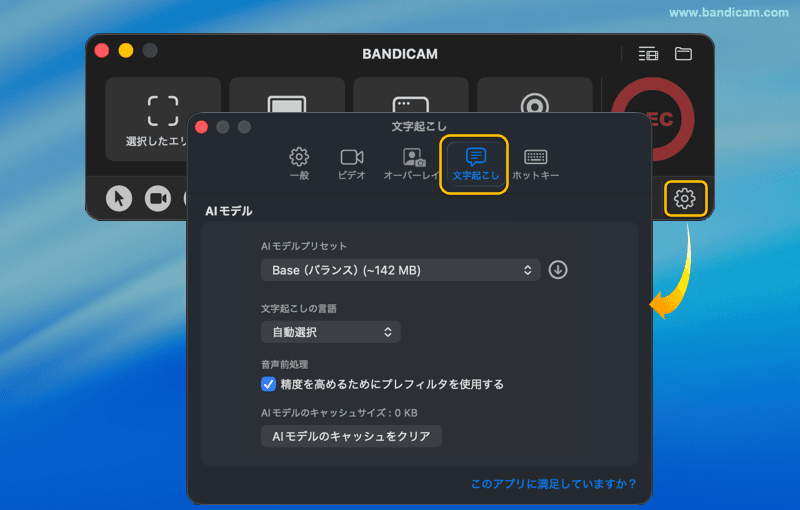The width and height of the screenshot is (800, 510).
Task: Open the このアプリに満足していますか link
Action: pyautogui.click(x=554, y=483)
